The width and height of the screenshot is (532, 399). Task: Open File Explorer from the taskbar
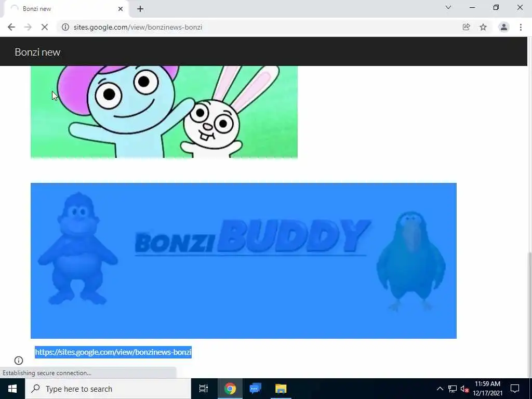point(281,389)
